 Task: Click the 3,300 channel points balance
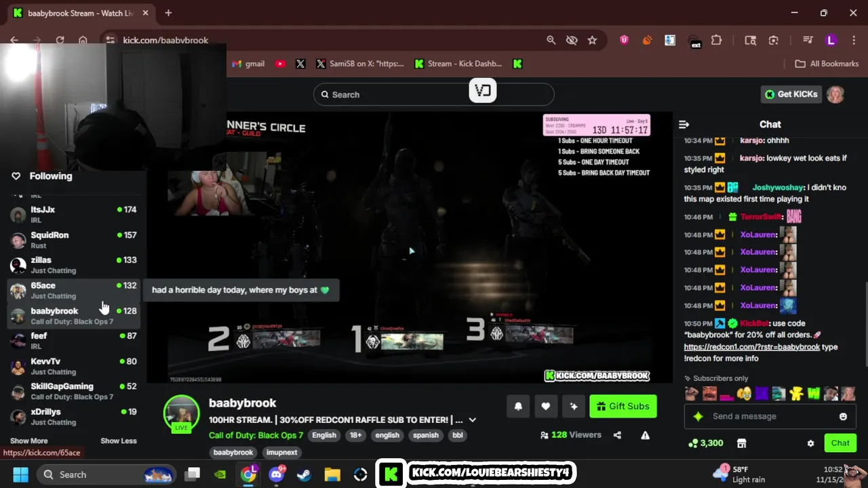pyautogui.click(x=706, y=443)
